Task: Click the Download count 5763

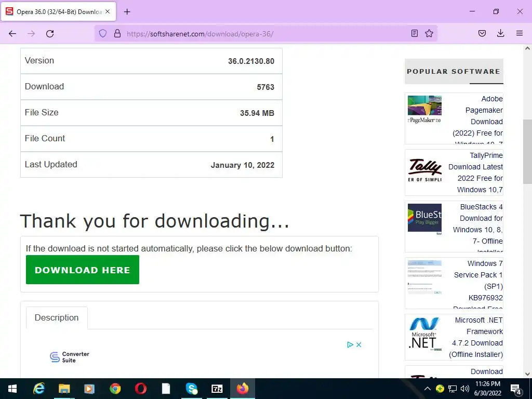Action: coord(265,87)
